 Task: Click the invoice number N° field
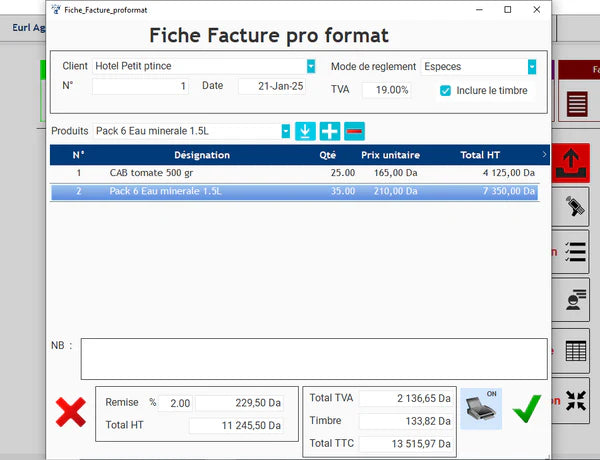pos(140,86)
